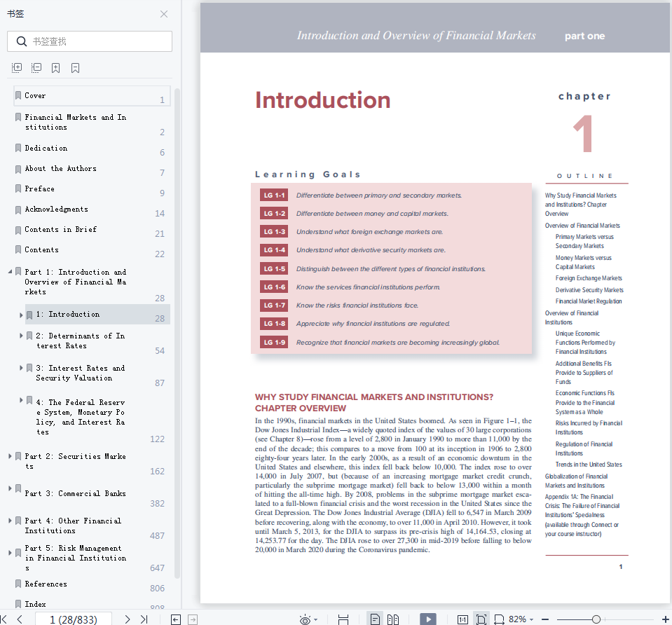Click the 'Learning Goals' heading
Image resolution: width=672 pixels, height=625 pixels.
[308, 174]
